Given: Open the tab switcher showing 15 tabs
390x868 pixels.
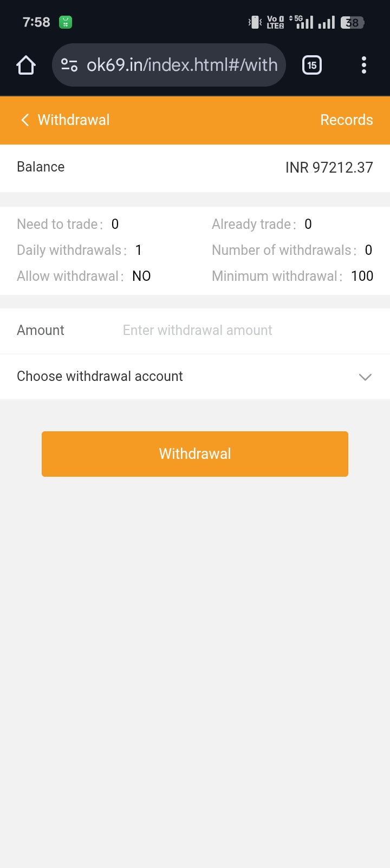Looking at the screenshot, I should (311, 65).
